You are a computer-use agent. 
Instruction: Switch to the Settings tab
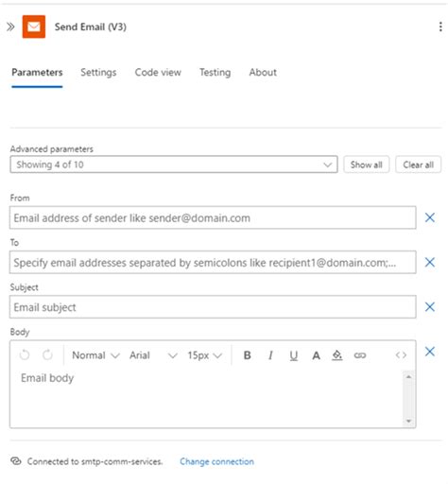[98, 73]
